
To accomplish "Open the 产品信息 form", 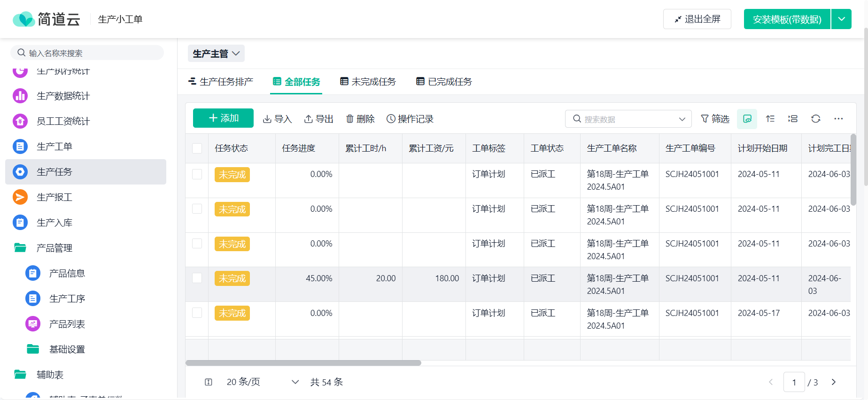I will click(85, 273).
